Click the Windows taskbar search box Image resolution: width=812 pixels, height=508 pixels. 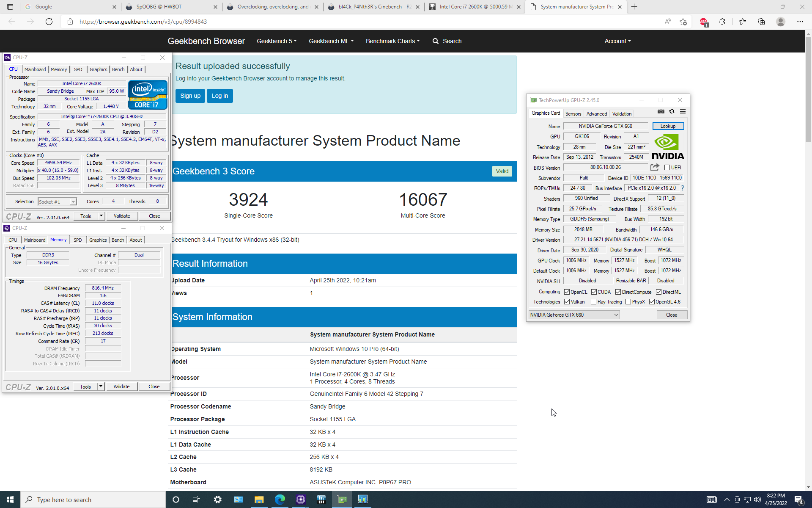tap(93, 500)
